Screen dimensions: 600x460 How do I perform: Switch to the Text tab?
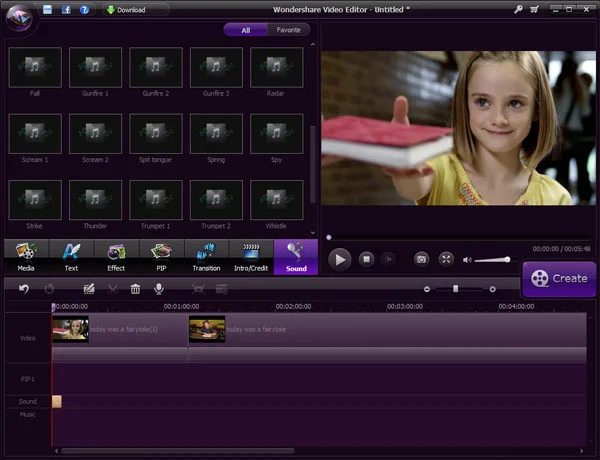coord(71,256)
